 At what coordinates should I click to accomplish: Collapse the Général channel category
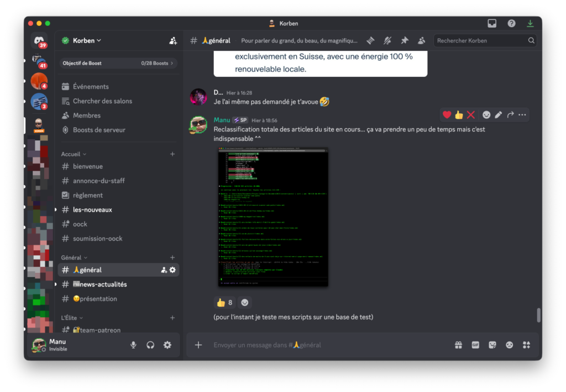tap(74, 257)
